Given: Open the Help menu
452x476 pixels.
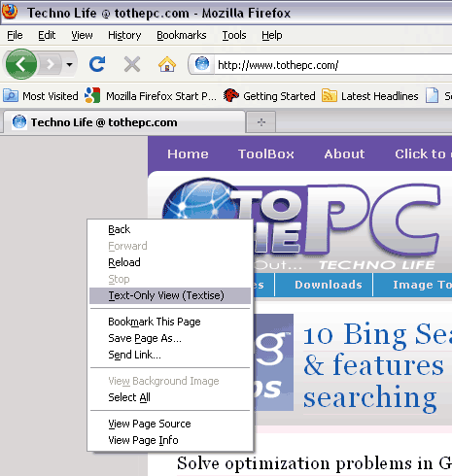Looking at the screenshot, I should point(272,35).
